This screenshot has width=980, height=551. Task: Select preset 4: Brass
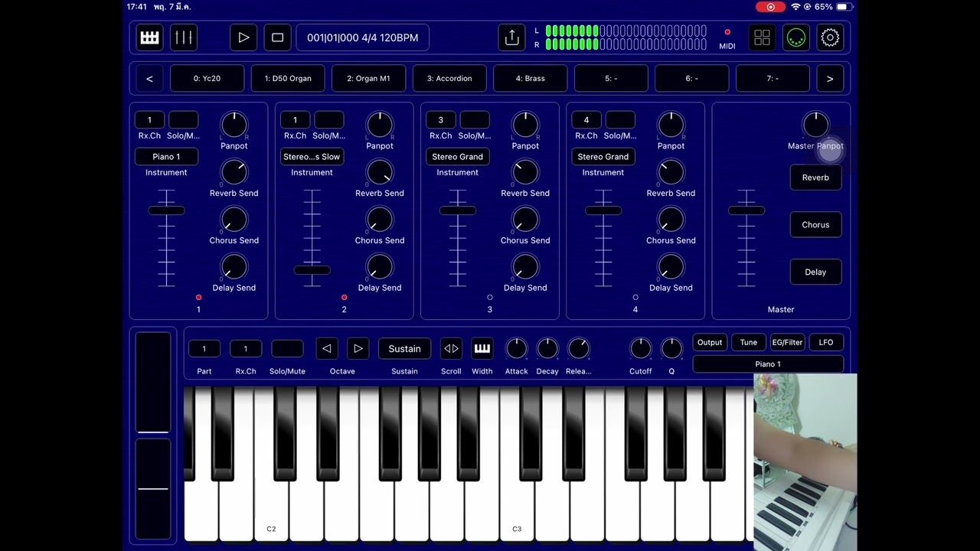point(530,79)
